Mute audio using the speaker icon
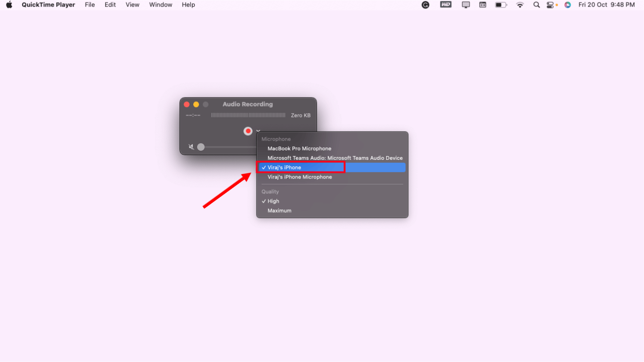The width and height of the screenshot is (644, 362). 191,147
